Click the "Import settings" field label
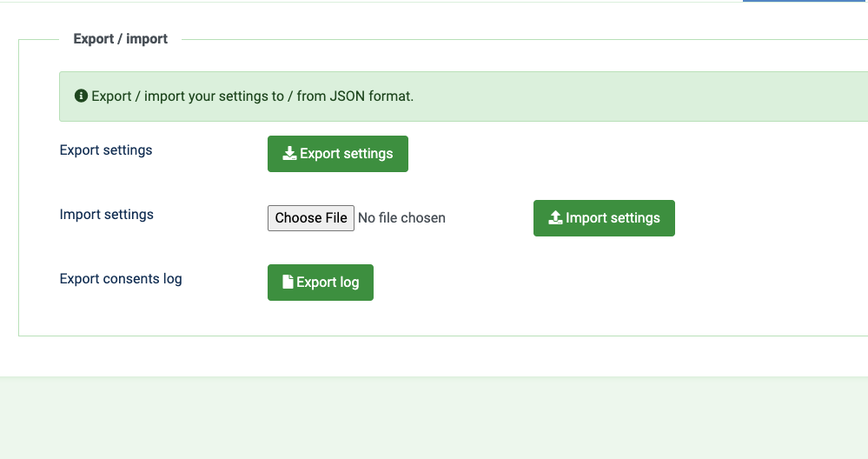 point(106,214)
